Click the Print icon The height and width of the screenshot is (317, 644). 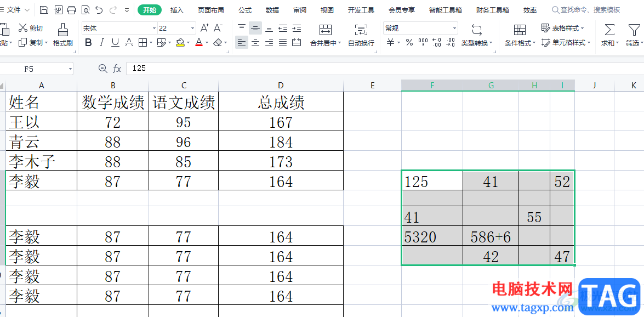(x=71, y=10)
